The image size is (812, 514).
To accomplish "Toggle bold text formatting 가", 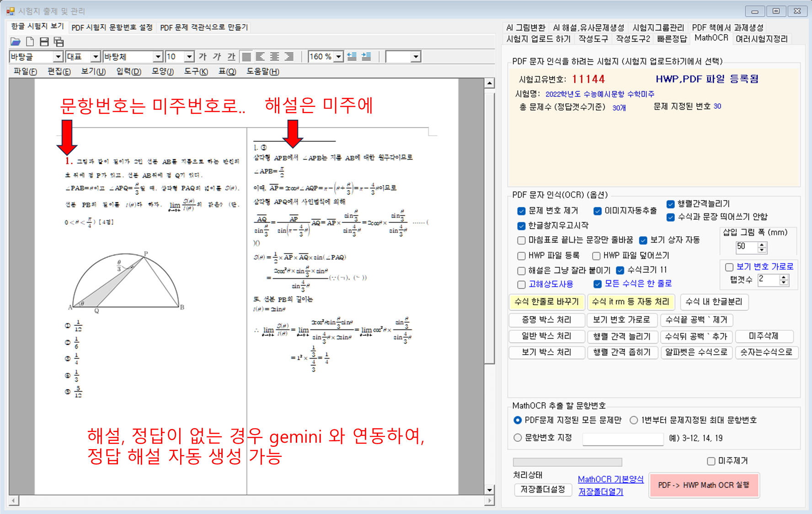I will pyautogui.click(x=203, y=56).
